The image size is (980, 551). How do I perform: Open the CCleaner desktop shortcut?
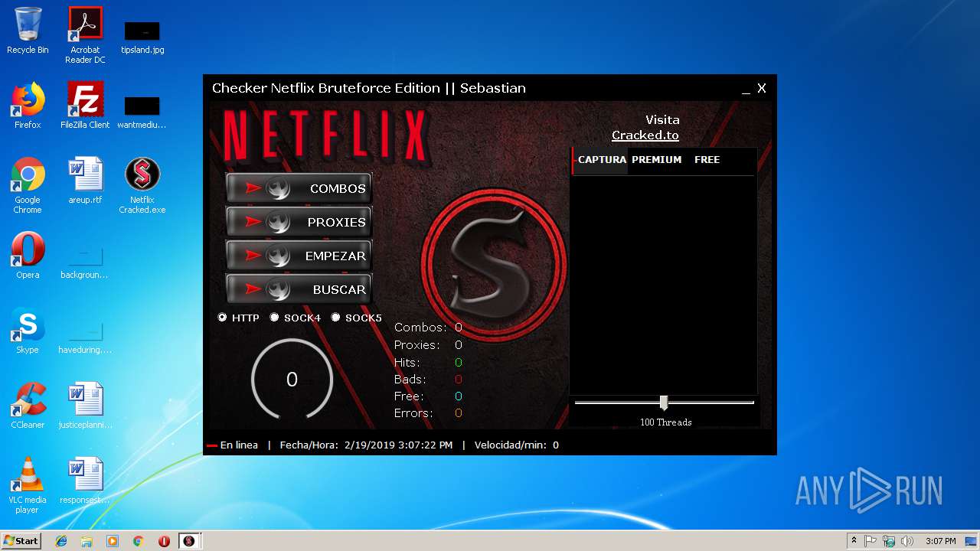point(28,406)
